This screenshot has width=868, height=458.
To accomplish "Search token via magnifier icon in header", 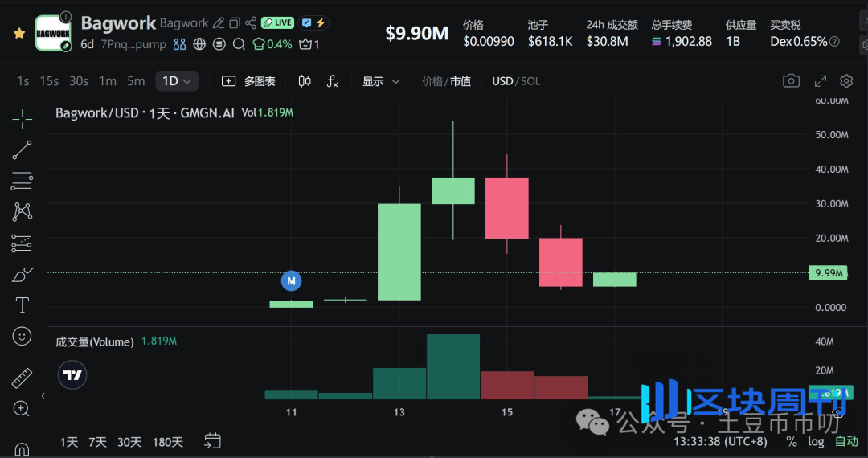I will pyautogui.click(x=239, y=44).
